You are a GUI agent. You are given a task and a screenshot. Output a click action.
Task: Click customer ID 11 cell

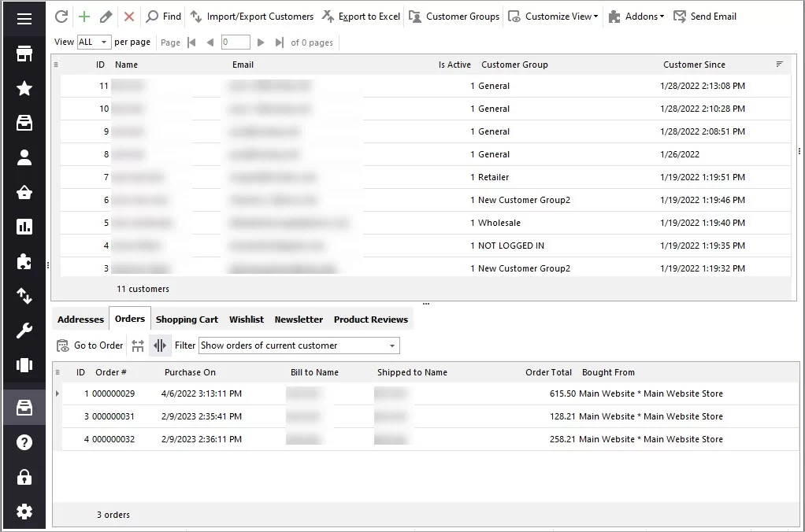(x=104, y=87)
